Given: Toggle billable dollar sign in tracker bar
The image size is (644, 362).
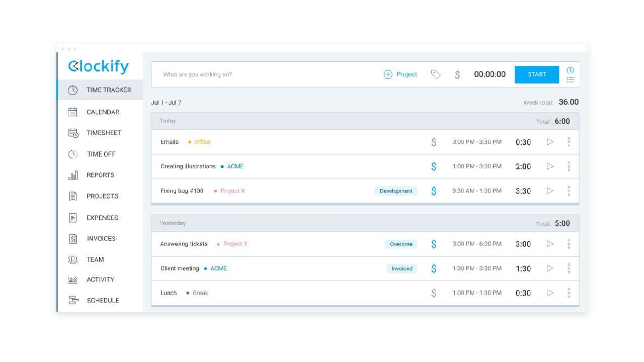Looking at the screenshot, I should tap(457, 74).
